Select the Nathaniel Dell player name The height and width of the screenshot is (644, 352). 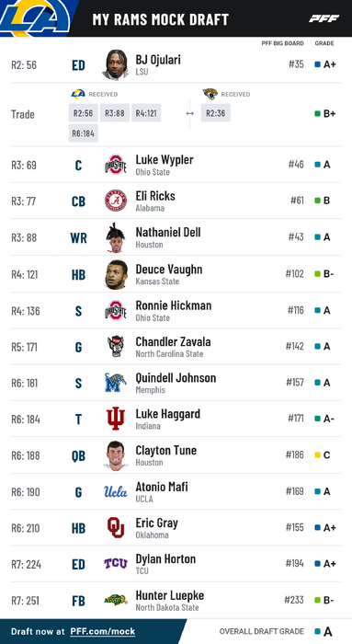click(168, 232)
